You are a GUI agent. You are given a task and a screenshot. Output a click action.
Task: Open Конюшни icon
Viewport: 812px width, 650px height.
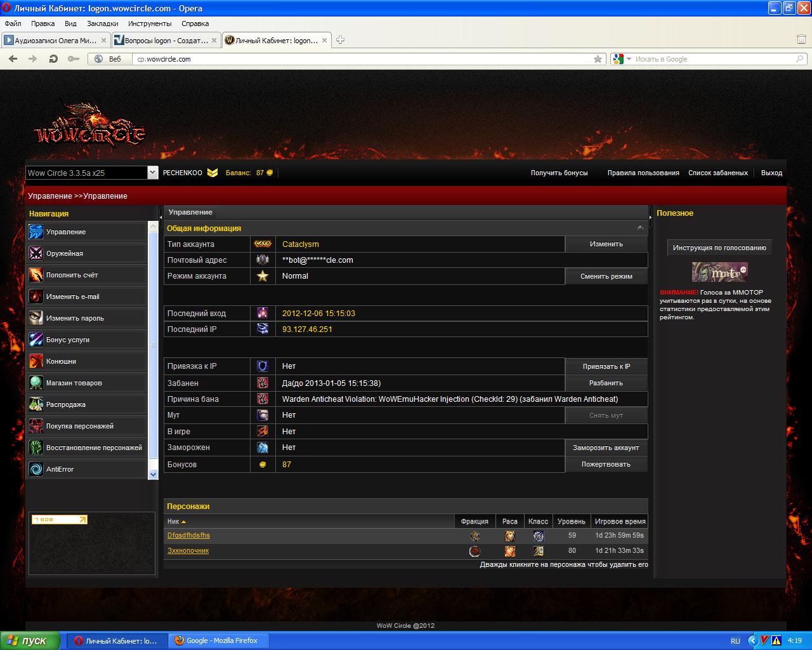pos(36,361)
